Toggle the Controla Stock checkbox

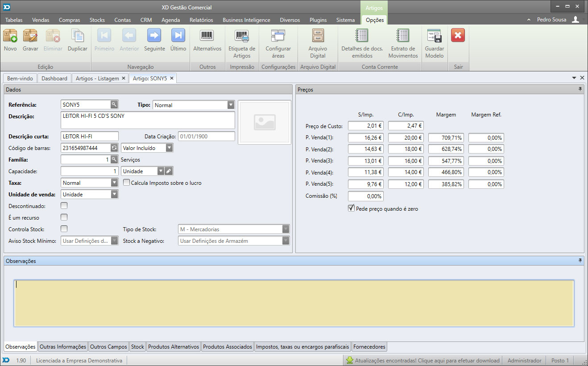click(64, 229)
